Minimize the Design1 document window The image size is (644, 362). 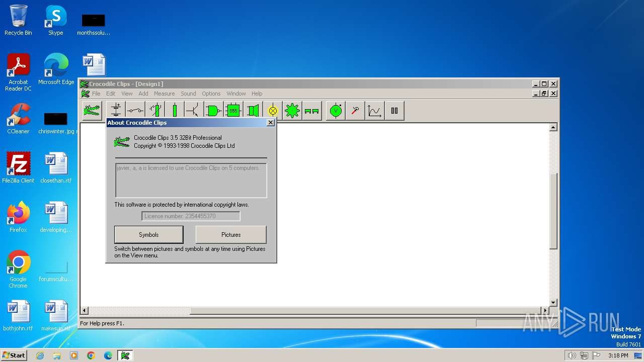coord(536,94)
